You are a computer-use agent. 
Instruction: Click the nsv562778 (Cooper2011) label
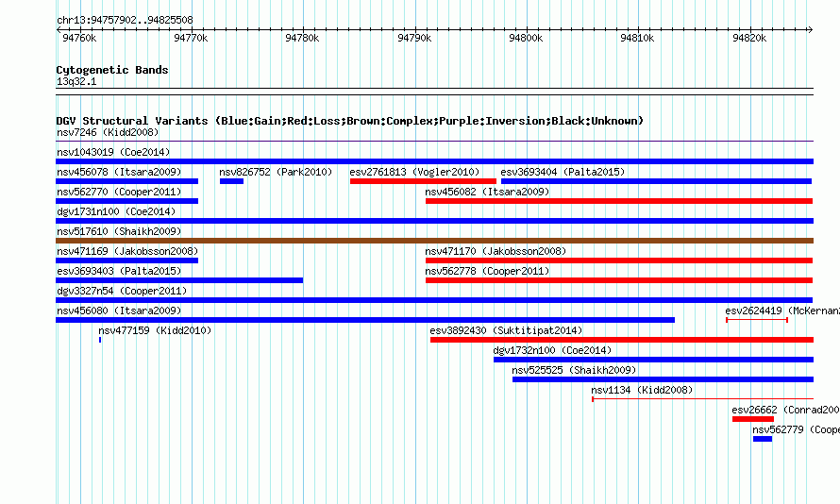[x=487, y=271]
